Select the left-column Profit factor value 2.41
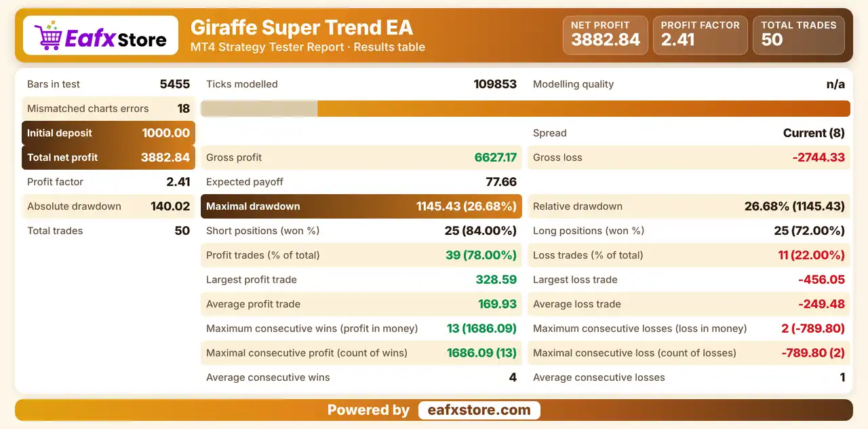The width and height of the screenshot is (868, 429). [178, 182]
